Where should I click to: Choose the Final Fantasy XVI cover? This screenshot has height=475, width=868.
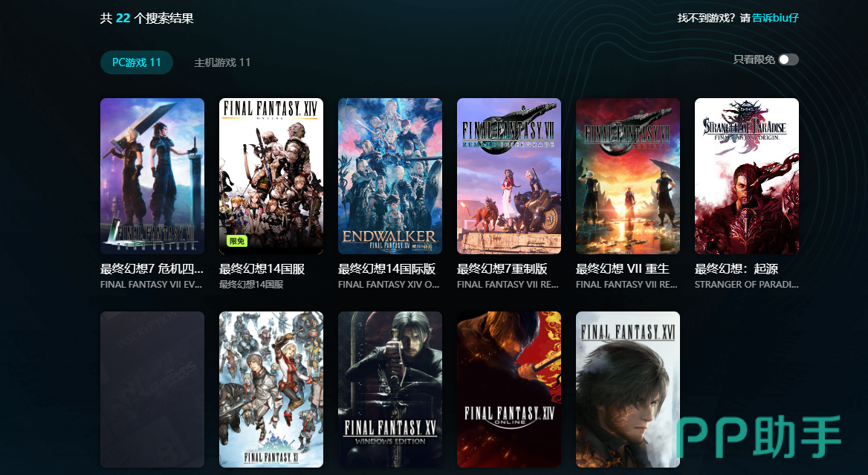628,390
